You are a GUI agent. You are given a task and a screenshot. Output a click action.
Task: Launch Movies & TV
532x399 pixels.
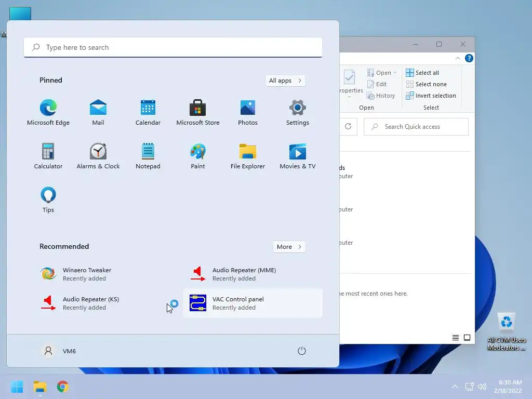pos(298,156)
